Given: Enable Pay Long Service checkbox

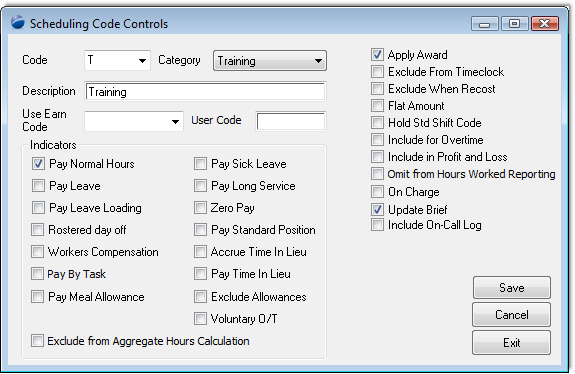Looking at the screenshot, I should (200, 186).
